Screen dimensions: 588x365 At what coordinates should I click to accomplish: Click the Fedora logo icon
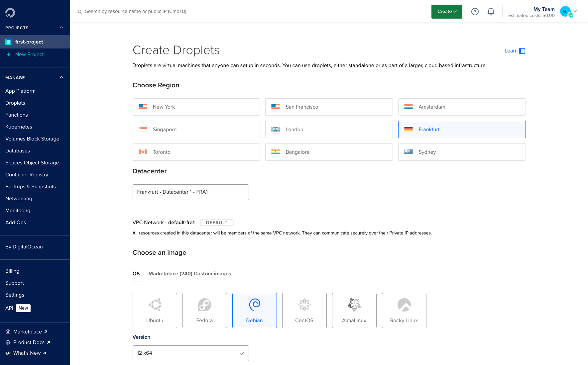205,305
